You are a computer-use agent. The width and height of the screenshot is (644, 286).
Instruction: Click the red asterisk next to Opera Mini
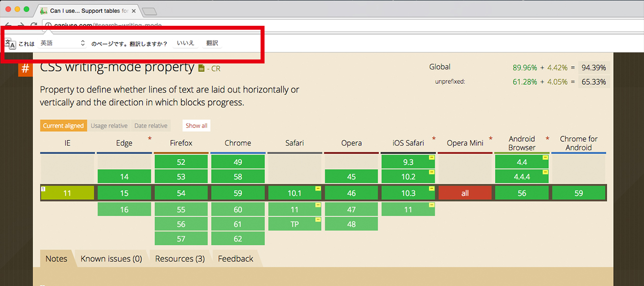coord(490,139)
